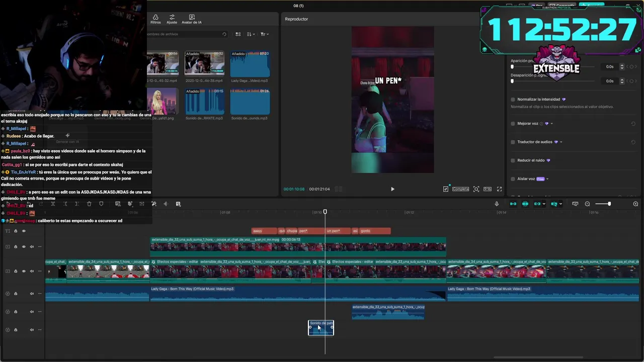The width and height of the screenshot is (644, 362).
Task: Lock the bottom audio track
Action: point(16,330)
